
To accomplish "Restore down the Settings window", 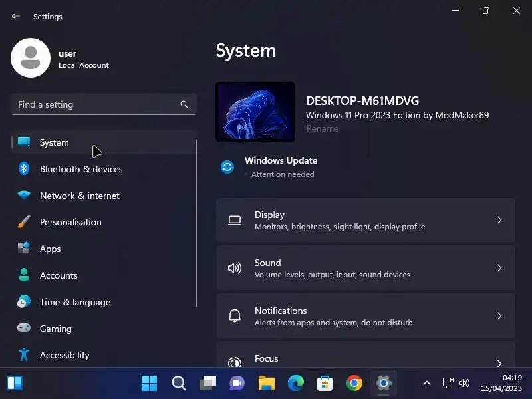I will (486, 11).
